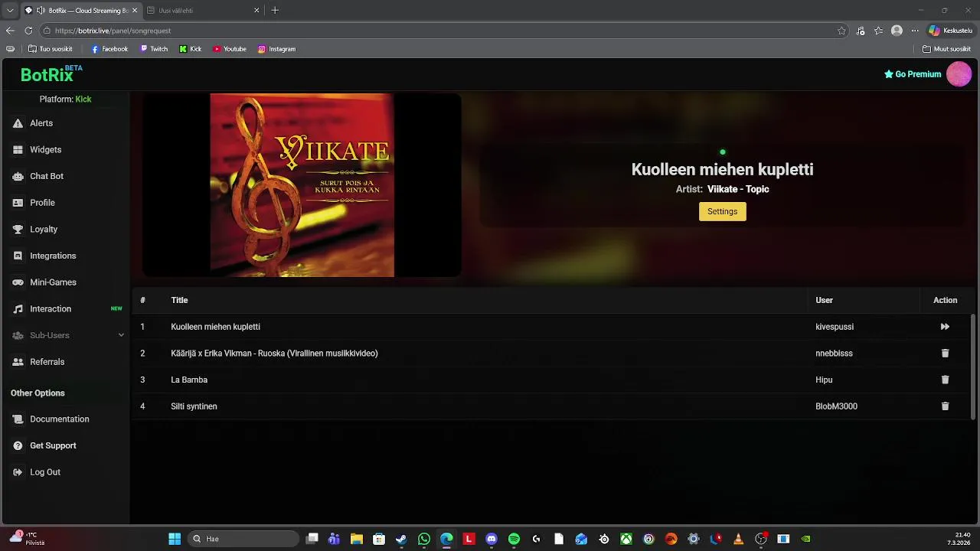This screenshot has width=980, height=551.
Task: Click the Silti syntinen title
Action: click(194, 406)
